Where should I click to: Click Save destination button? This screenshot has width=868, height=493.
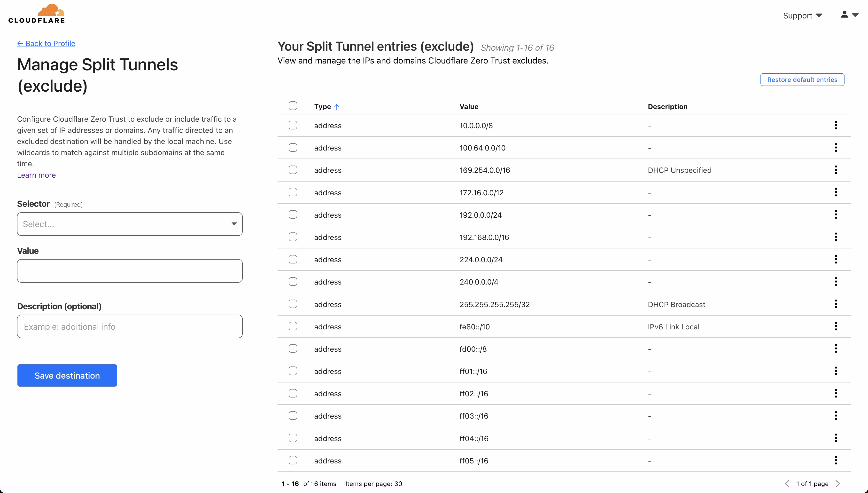[67, 375]
